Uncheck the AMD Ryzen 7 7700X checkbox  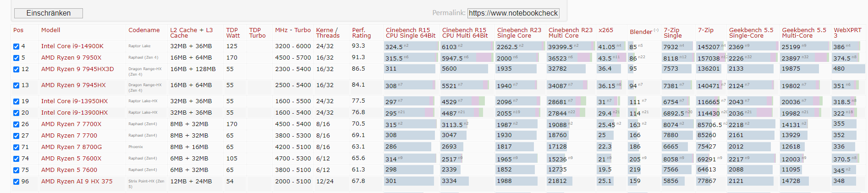(x=16, y=124)
